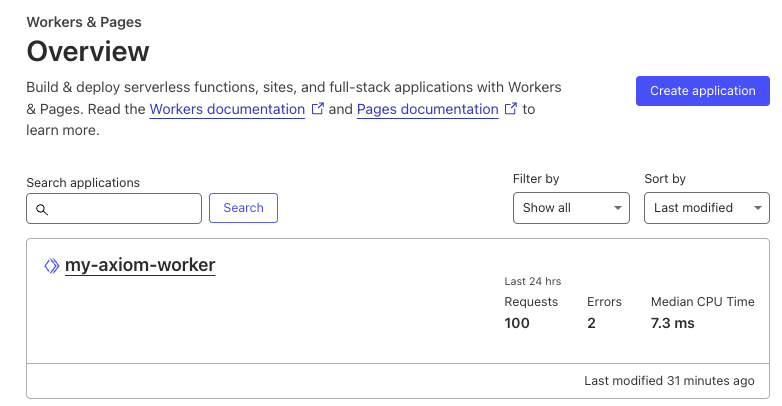782x406 pixels.
Task: Select the Median CPU Time value 7.3 ms
Action: [x=672, y=323]
